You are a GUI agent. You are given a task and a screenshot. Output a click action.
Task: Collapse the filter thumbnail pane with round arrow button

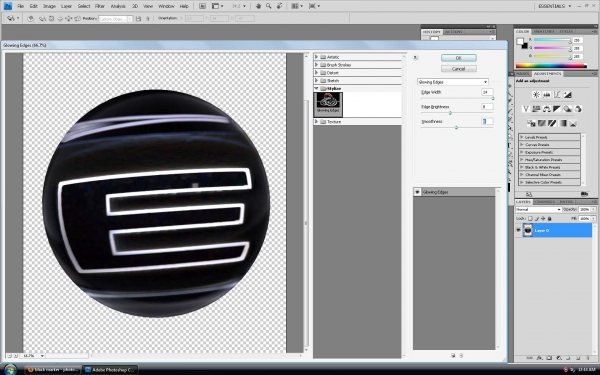tap(415, 58)
